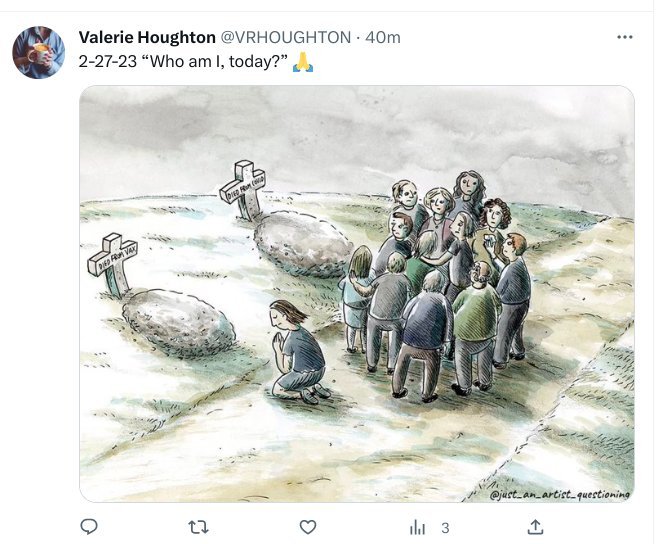Click the view count number 3

(446, 527)
